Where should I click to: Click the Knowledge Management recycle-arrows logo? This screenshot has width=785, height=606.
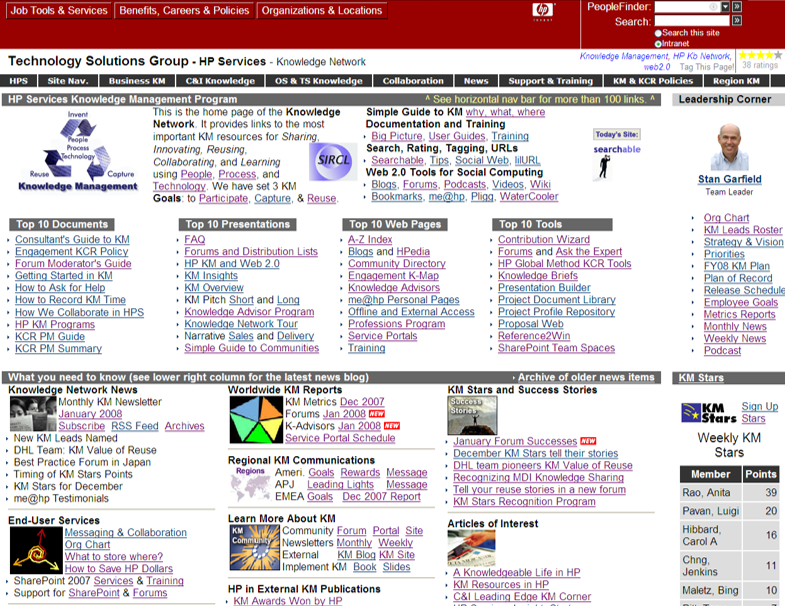(78, 150)
